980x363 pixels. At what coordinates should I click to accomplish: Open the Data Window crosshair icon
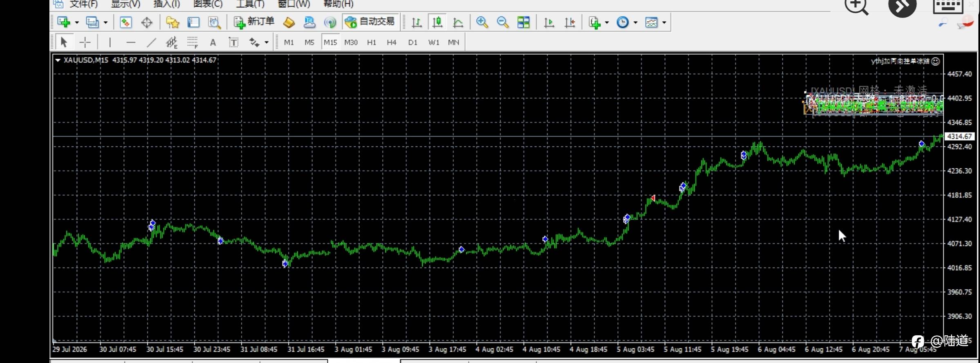[x=147, y=22]
